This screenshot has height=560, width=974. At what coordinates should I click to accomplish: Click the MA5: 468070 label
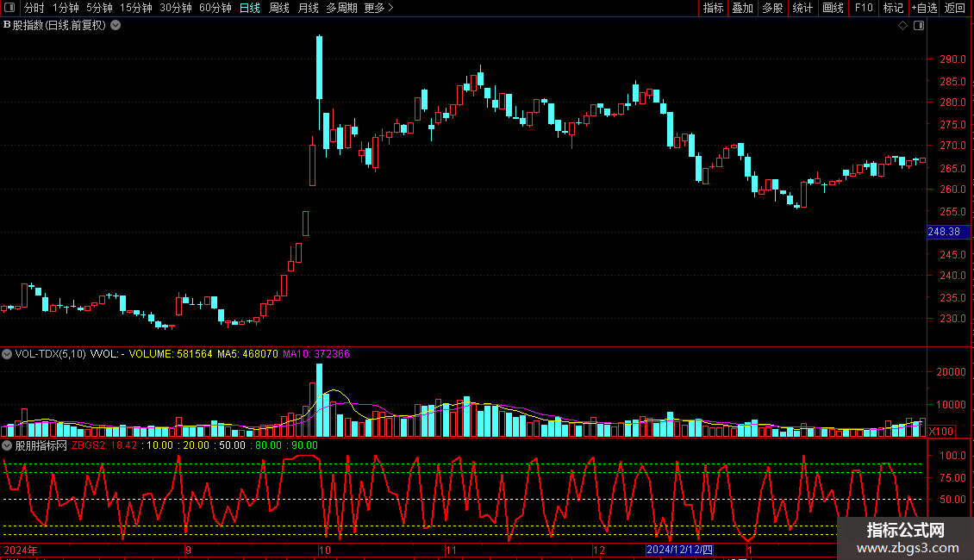pos(247,354)
